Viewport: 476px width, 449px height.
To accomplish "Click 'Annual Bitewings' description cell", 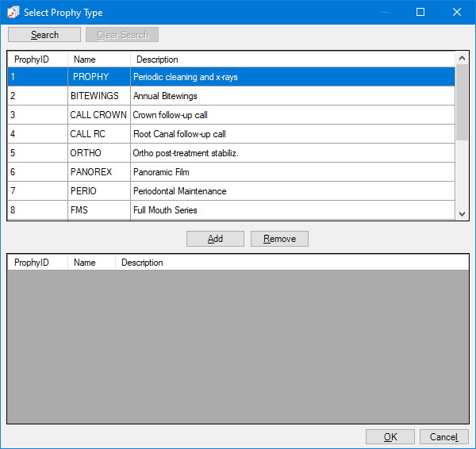I will 293,96.
